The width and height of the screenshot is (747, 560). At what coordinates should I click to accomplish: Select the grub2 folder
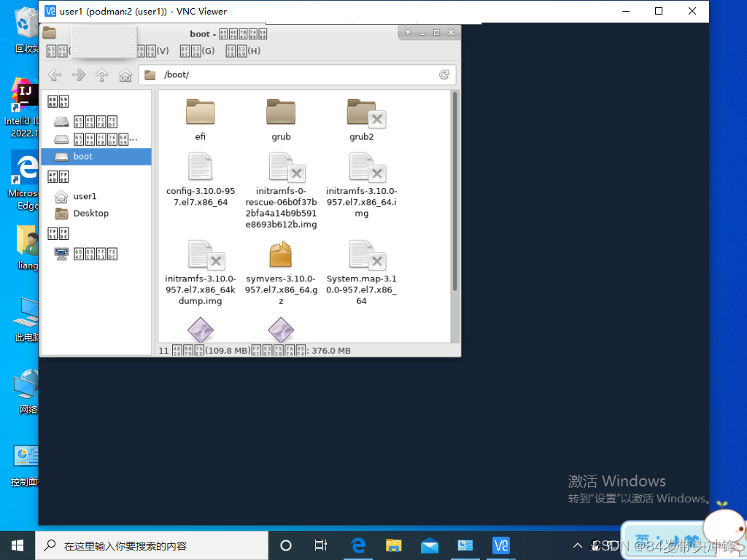pyautogui.click(x=362, y=120)
